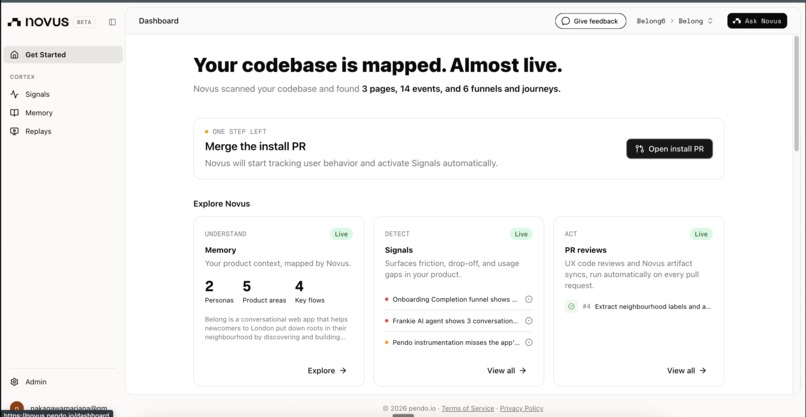Viewport: 806px width, 417px height.
Task: Click the page's vertical scrollbar
Action: click(x=797, y=94)
